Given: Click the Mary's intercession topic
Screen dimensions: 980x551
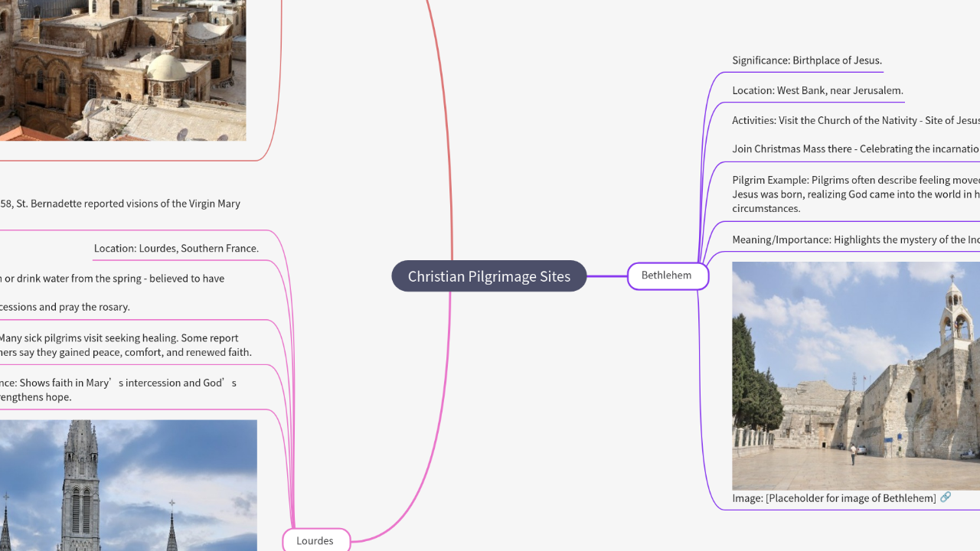Looking at the screenshot, I should pyautogui.click(x=118, y=390).
